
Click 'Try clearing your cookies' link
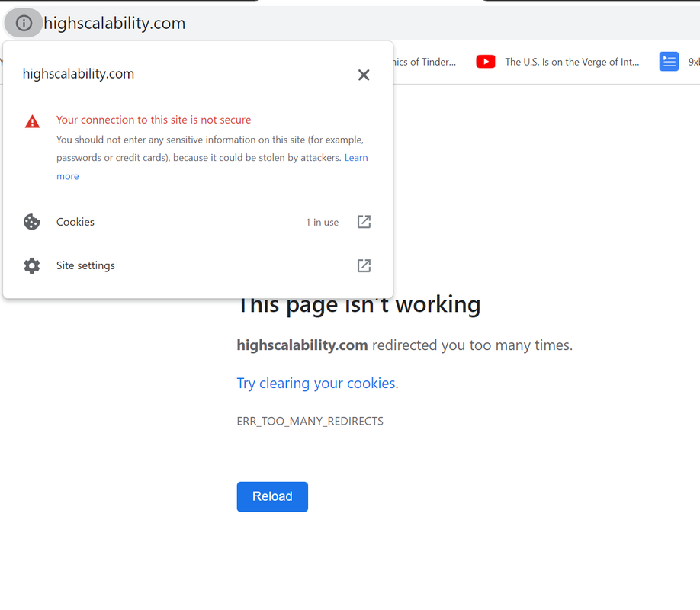(x=317, y=384)
